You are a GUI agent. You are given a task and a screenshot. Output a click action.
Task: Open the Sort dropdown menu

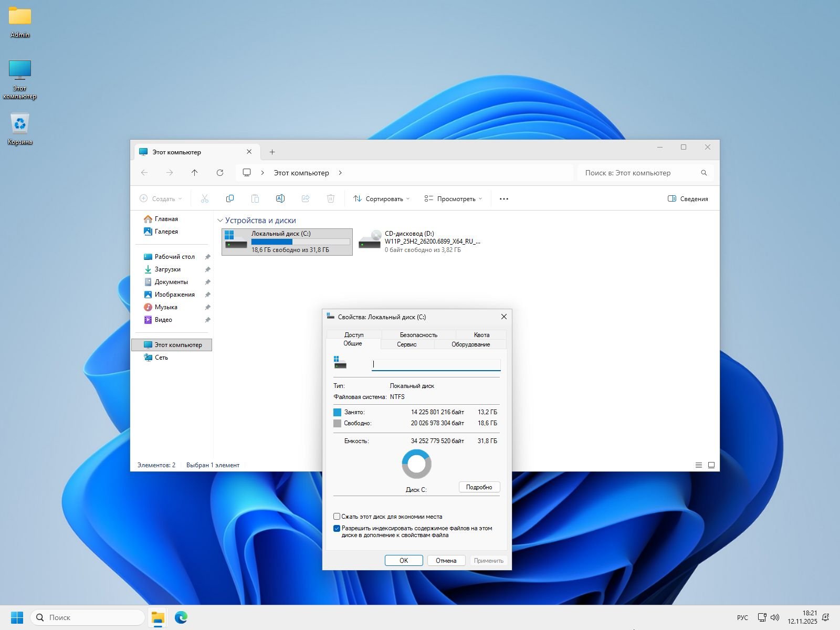click(x=382, y=199)
